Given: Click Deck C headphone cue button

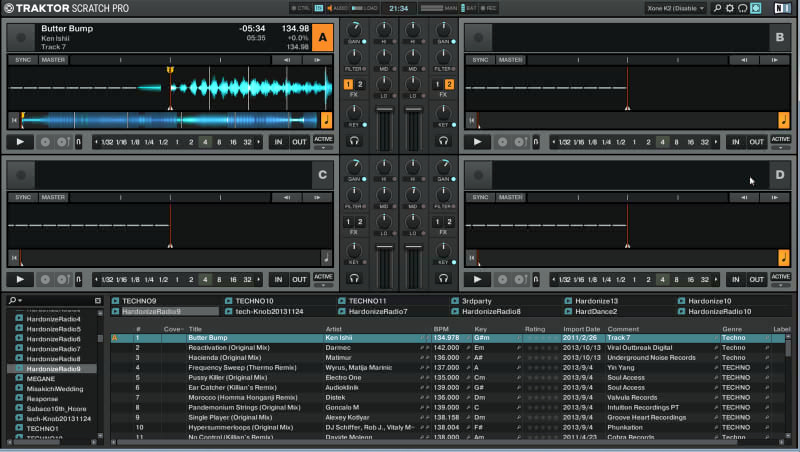Looking at the screenshot, I should [x=354, y=278].
